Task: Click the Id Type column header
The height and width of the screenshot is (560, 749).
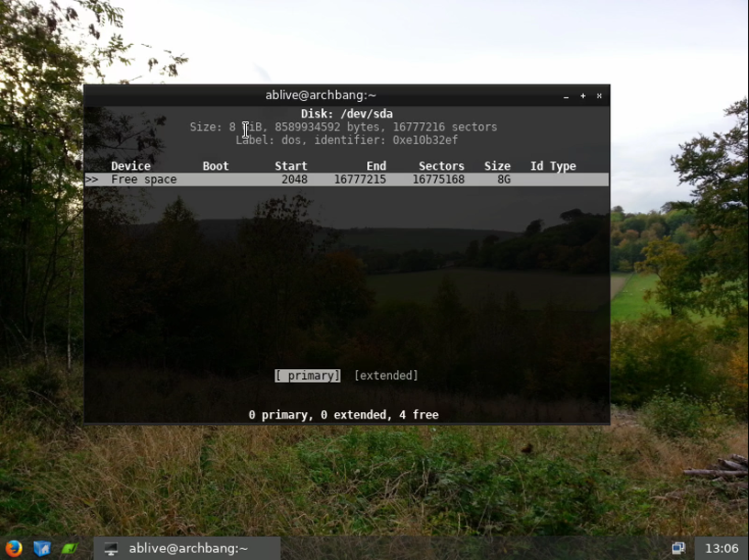Action: tap(553, 166)
